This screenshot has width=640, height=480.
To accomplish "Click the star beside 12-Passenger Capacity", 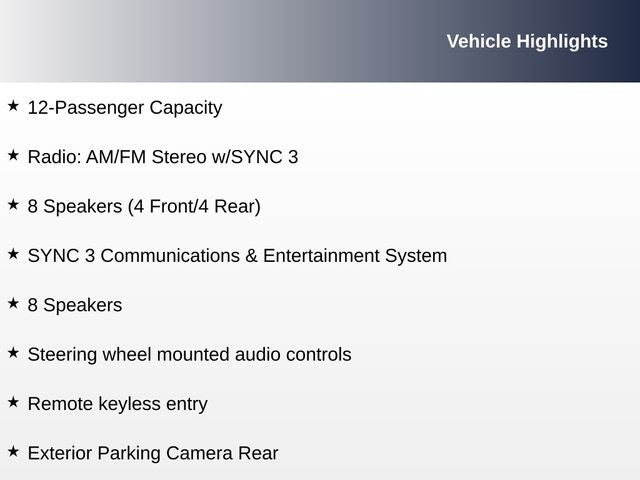I will (x=13, y=105).
